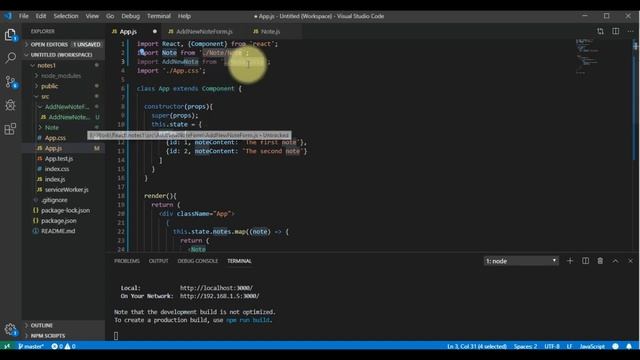Viewport: 640px width, 360px height.
Task: Open the Selection menu
Action: point(66,16)
